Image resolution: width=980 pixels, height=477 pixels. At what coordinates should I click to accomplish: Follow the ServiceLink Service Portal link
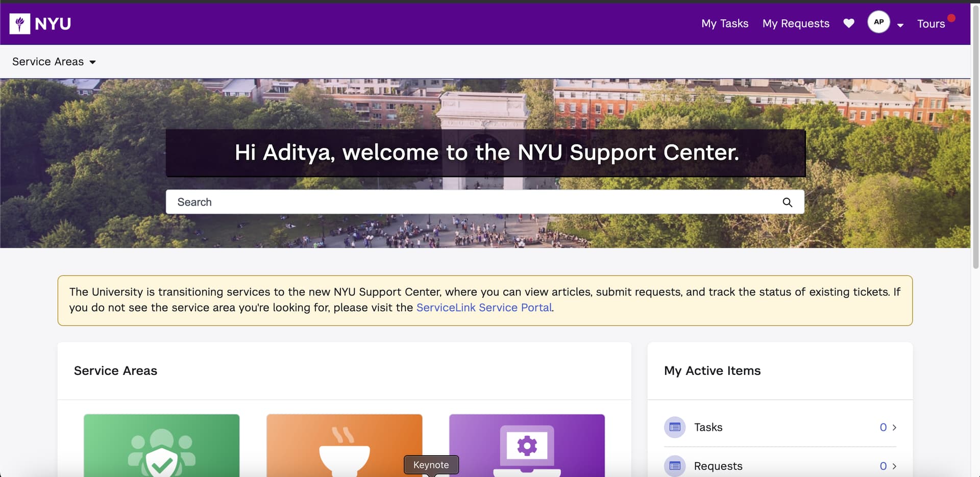point(484,308)
